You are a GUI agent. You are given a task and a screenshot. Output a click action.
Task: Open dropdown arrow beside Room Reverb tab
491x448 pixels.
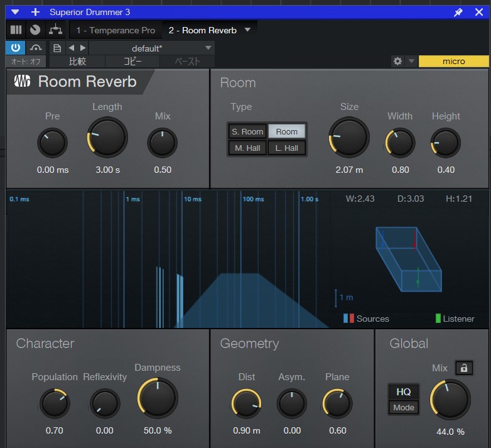(247, 30)
